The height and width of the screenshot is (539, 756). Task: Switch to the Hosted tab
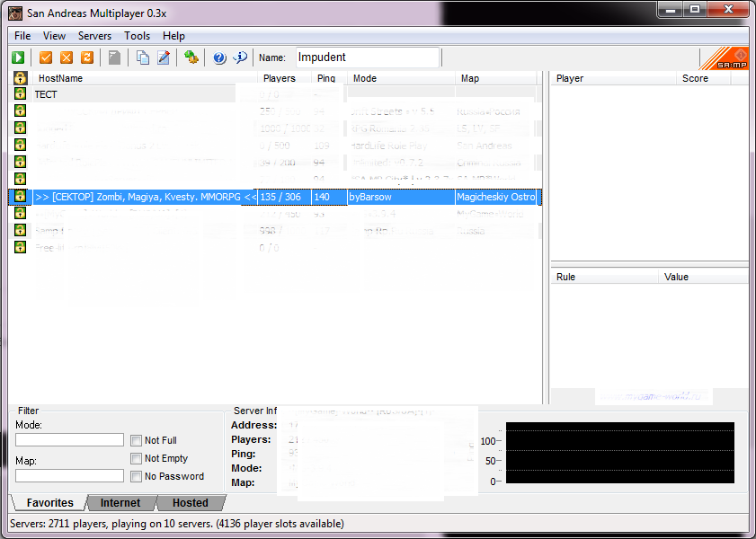pyautogui.click(x=191, y=503)
